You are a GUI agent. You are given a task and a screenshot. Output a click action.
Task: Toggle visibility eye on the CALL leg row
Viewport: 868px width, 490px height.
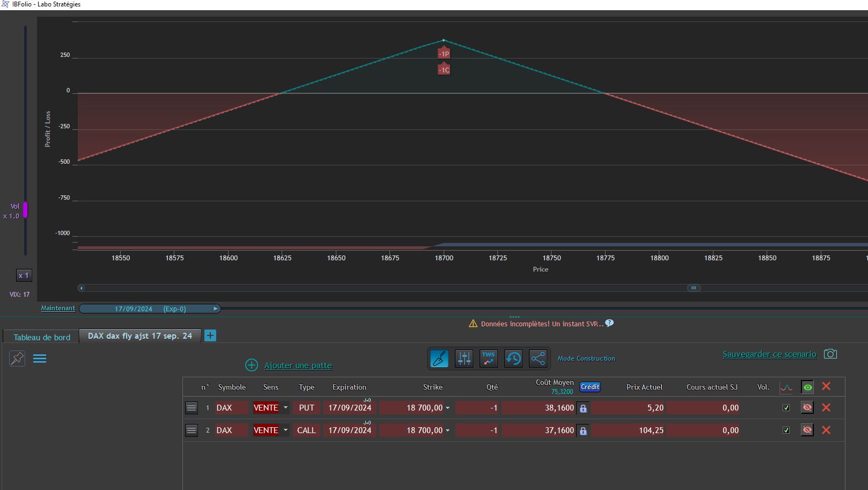807,430
